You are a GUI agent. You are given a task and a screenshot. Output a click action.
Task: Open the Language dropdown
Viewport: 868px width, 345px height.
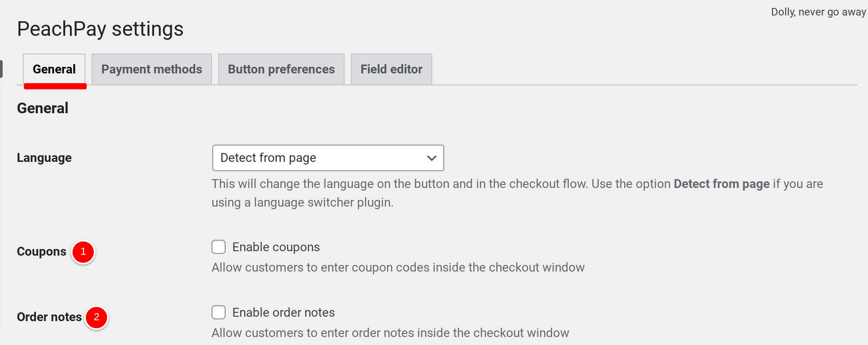(x=328, y=158)
